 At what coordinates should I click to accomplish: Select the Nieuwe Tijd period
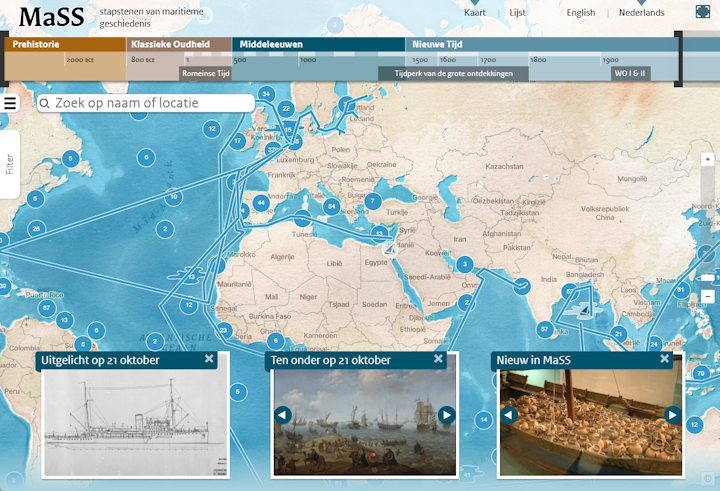pos(542,44)
